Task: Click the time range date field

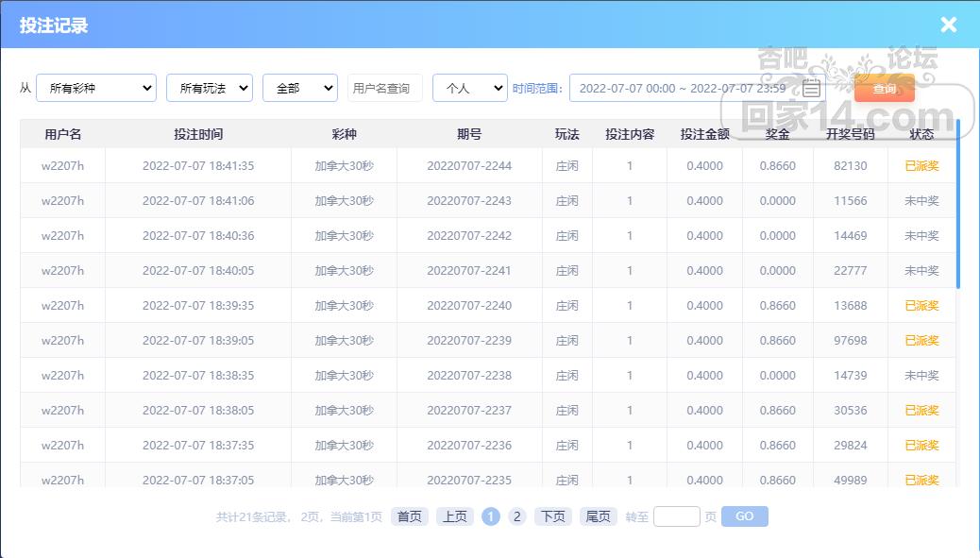Action: (682, 88)
